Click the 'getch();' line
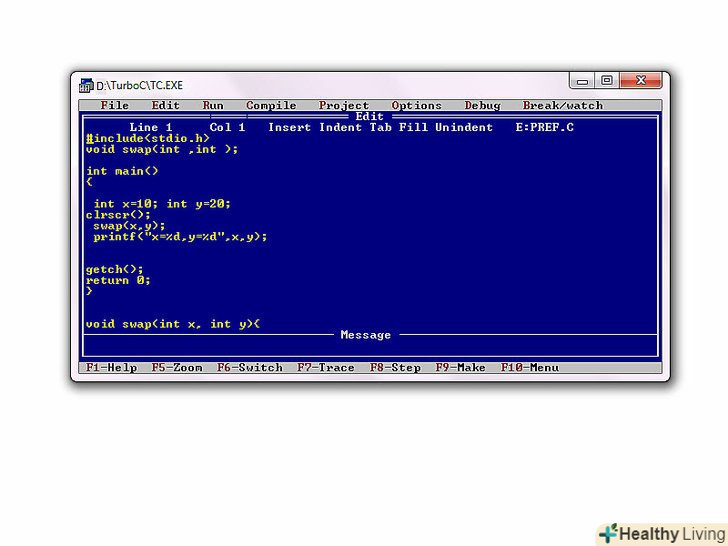This screenshot has height=546, width=728. 115,270
